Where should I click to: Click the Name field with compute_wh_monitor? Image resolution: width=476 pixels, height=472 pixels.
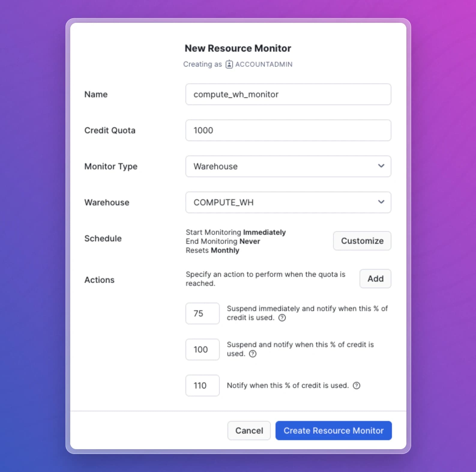[288, 94]
